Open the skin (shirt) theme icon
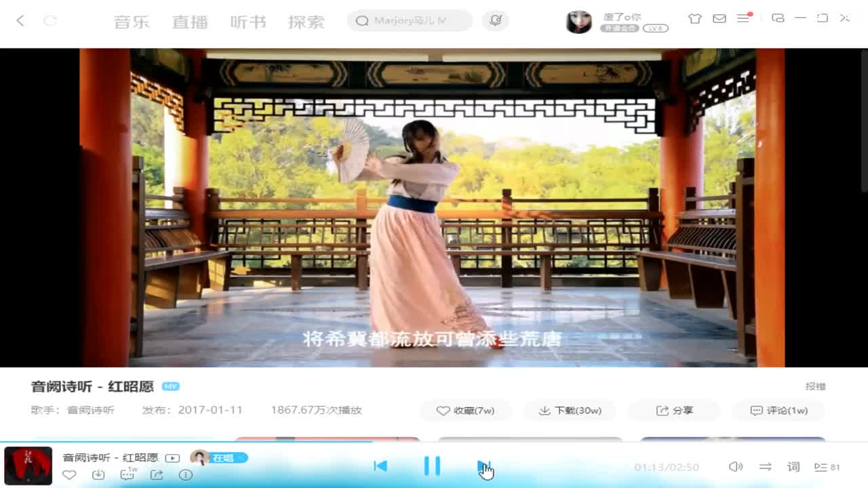This screenshot has height=488, width=868. click(x=695, y=19)
